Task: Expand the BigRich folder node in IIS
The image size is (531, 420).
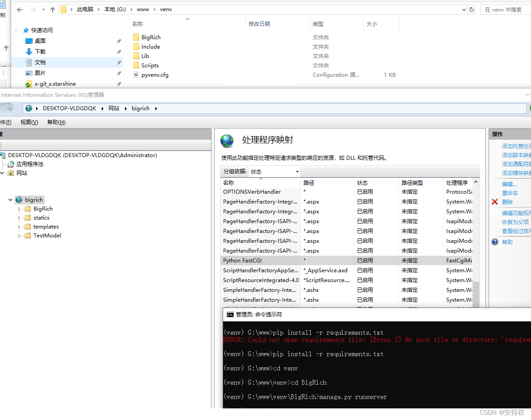Action: tap(19, 209)
